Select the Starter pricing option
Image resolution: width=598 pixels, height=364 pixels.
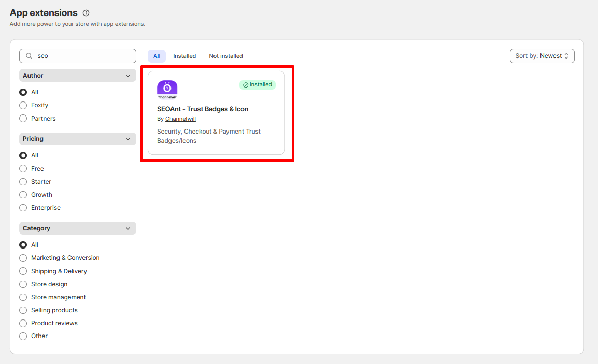(23, 182)
